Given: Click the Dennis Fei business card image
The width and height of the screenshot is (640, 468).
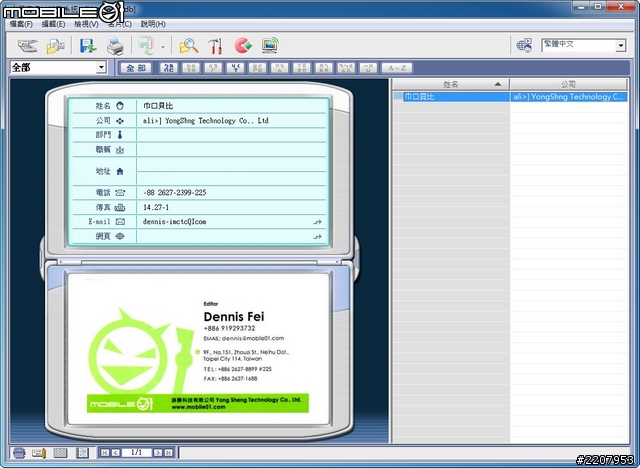Looking at the screenshot, I should (198, 349).
